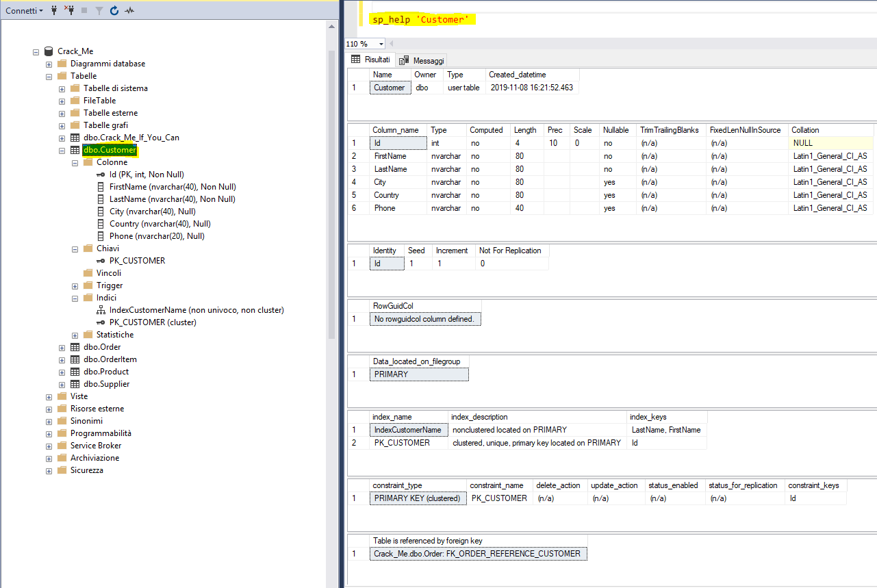This screenshot has height=588, width=877.
Task: Open the zoom percentage dropdown
Action: [376, 43]
